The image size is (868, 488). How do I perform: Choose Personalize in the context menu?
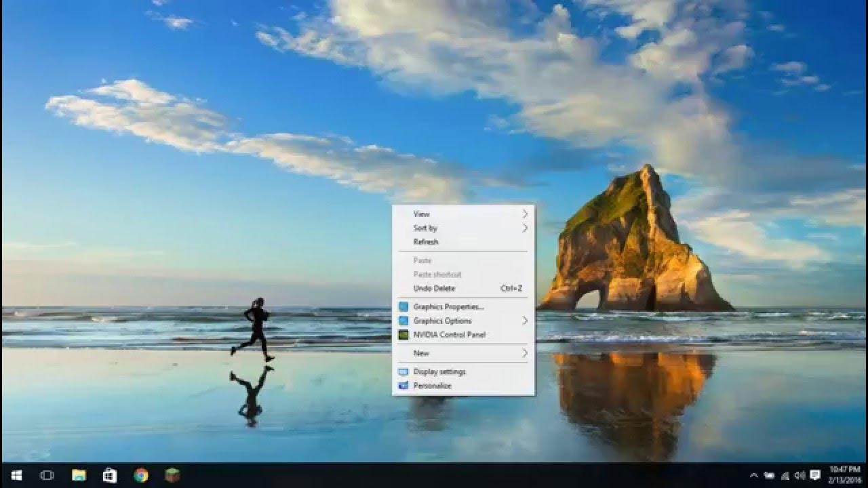(x=463, y=386)
